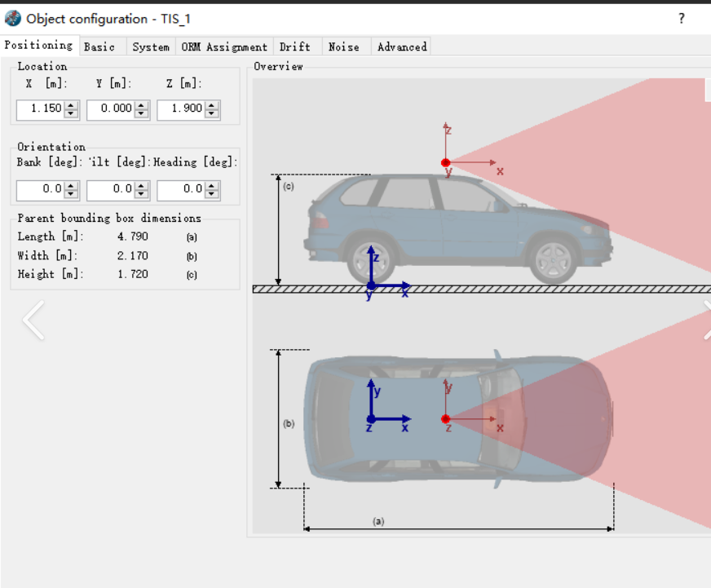This screenshot has height=588, width=711.
Task: Decrease the Y location value
Action: (x=142, y=113)
